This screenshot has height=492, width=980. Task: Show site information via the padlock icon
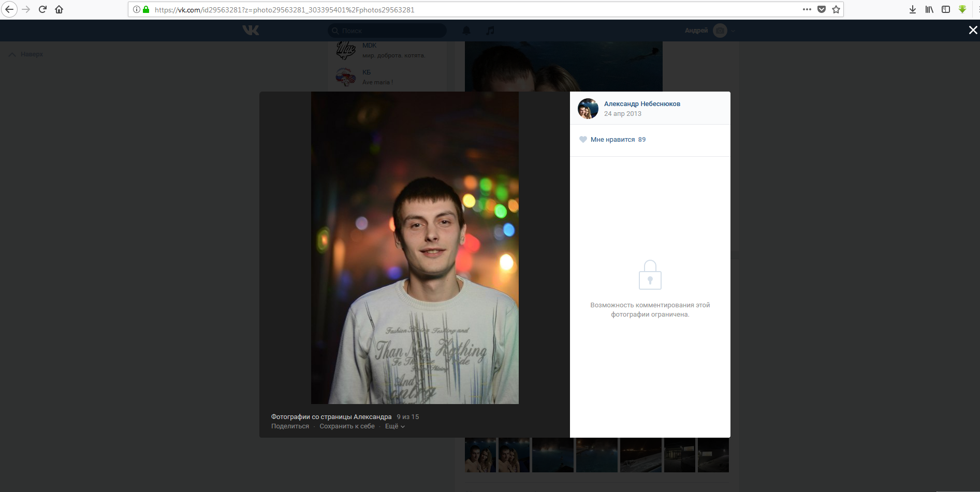[146, 9]
